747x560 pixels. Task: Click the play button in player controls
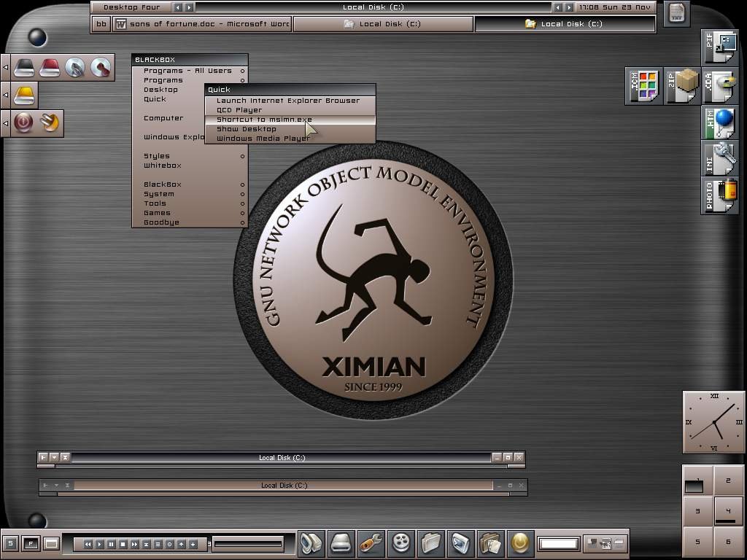(99, 544)
